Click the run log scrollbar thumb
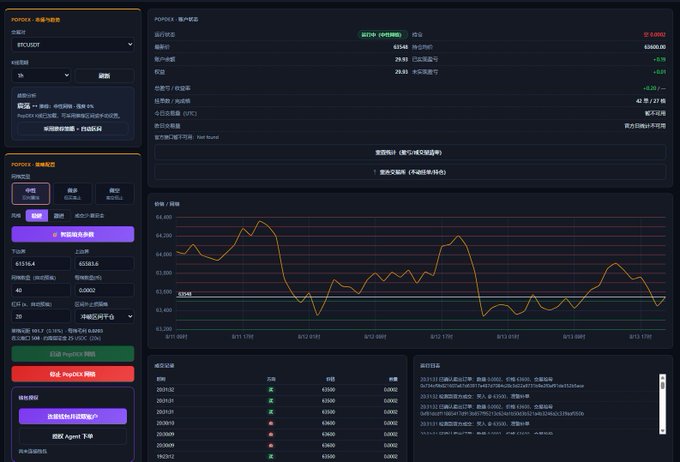Screen dimensions: 680x462 click(662, 384)
